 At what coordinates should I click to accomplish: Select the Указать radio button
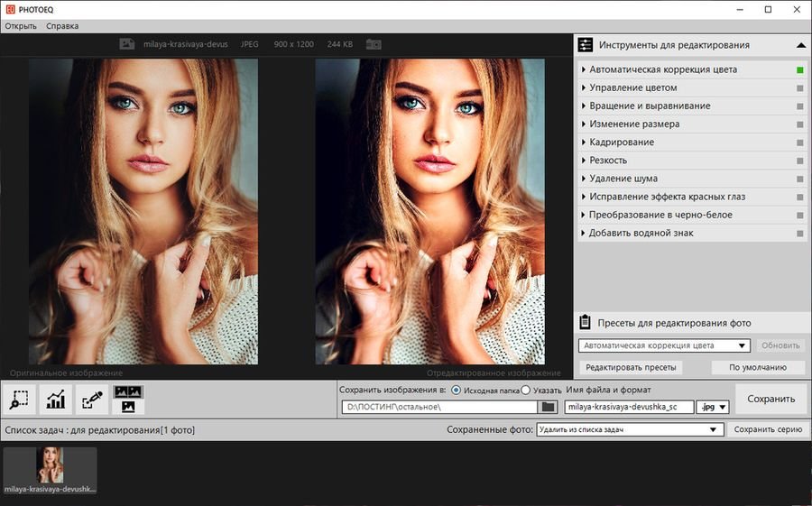[526, 390]
